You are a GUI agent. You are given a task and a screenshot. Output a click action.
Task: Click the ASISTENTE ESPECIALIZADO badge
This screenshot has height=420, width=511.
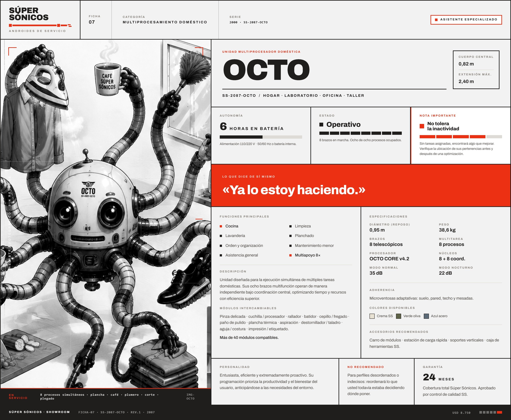(466, 20)
